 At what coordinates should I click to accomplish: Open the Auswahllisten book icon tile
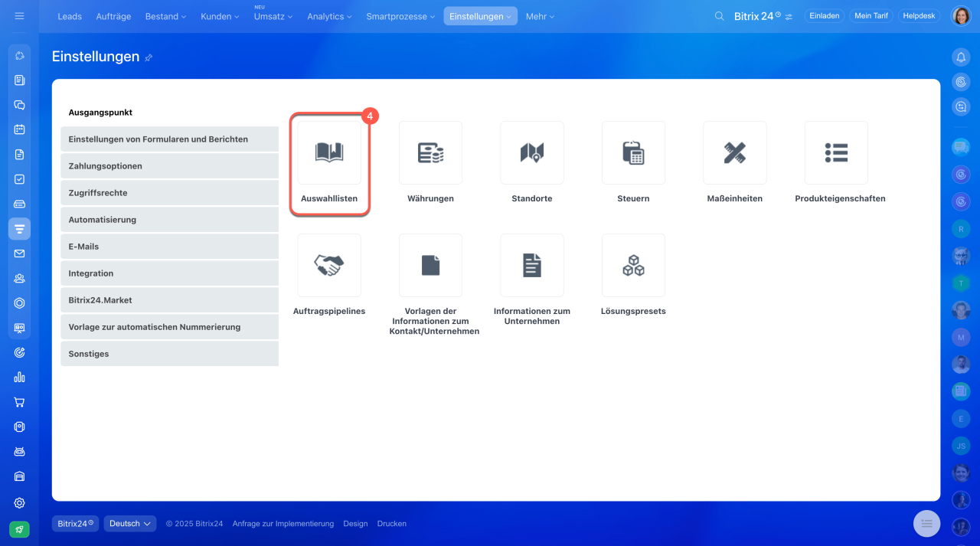tap(329, 152)
